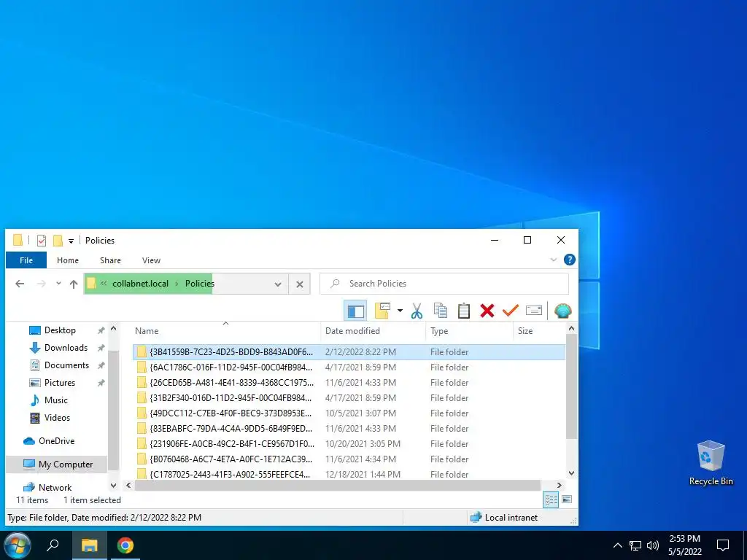Go forward with the right arrow
The image size is (747, 560).
(x=42, y=284)
